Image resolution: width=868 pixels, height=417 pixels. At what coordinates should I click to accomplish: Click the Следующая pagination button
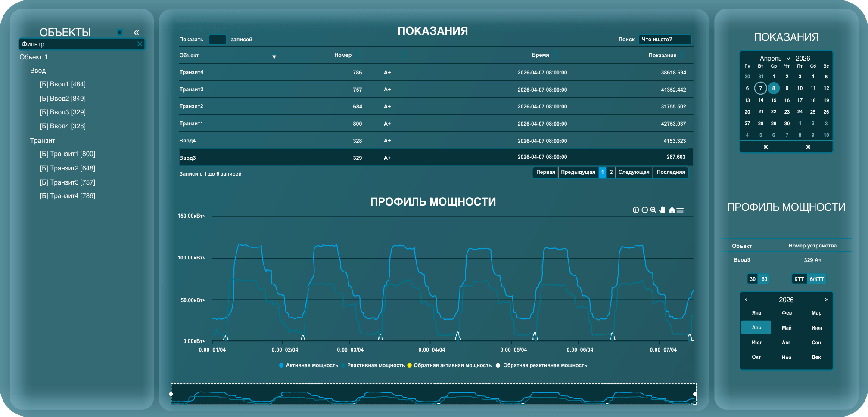click(634, 172)
